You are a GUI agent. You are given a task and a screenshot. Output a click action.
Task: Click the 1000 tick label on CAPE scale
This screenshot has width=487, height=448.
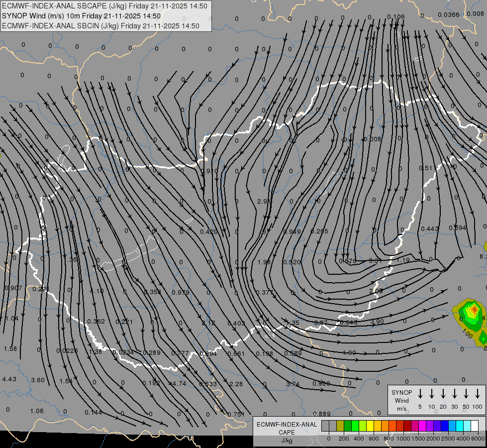[403, 439]
